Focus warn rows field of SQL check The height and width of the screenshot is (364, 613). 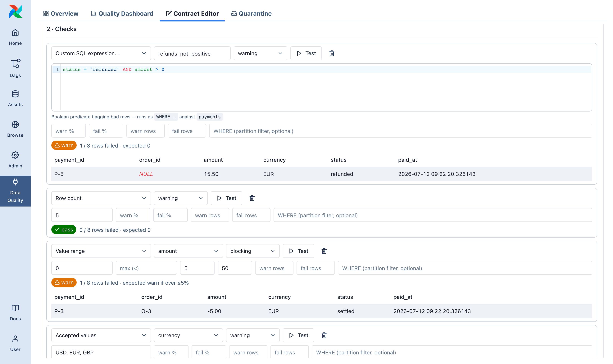click(145, 131)
